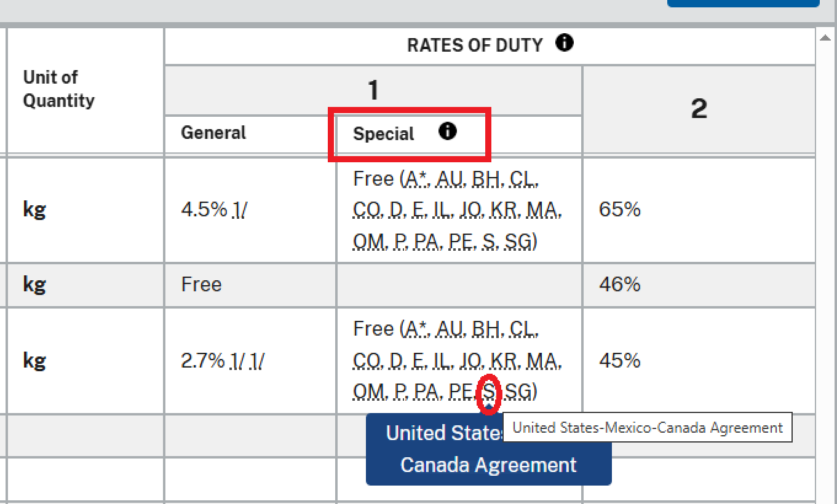The height and width of the screenshot is (504, 837).
Task: Click the blue button at top right
Action: tap(743, 2)
